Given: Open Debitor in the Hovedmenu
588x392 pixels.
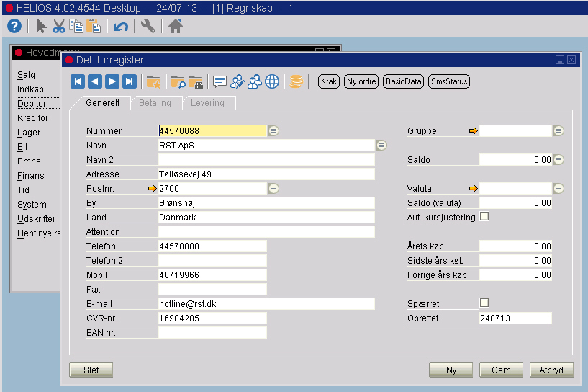Looking at the screenshot, I should [32, 103].
